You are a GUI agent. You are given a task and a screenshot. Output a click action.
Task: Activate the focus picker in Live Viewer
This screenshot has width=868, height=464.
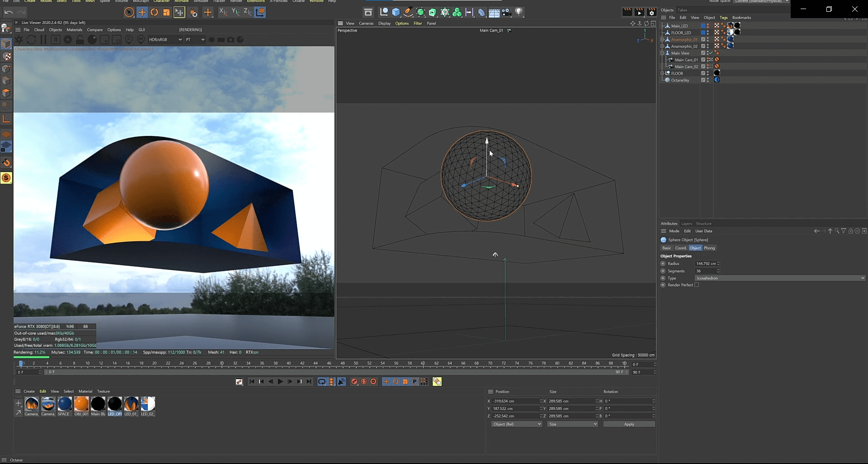coord(129,40)
